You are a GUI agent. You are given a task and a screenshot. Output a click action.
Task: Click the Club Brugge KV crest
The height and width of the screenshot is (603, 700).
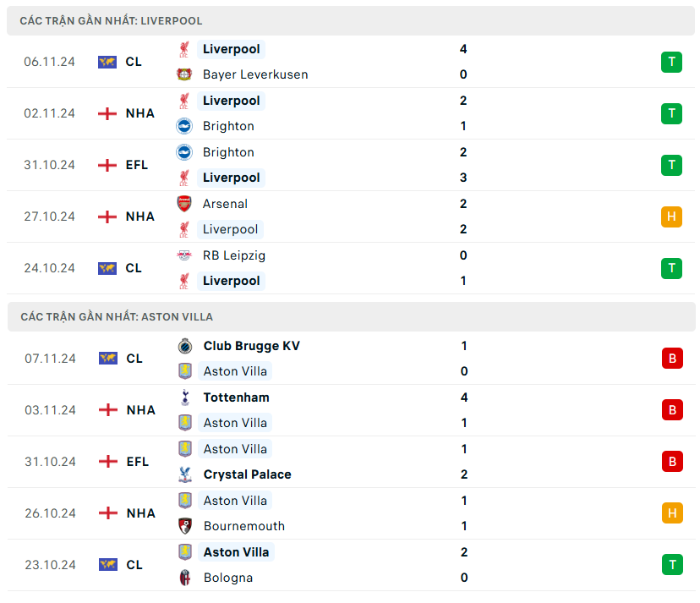click(x=184, y=346)
